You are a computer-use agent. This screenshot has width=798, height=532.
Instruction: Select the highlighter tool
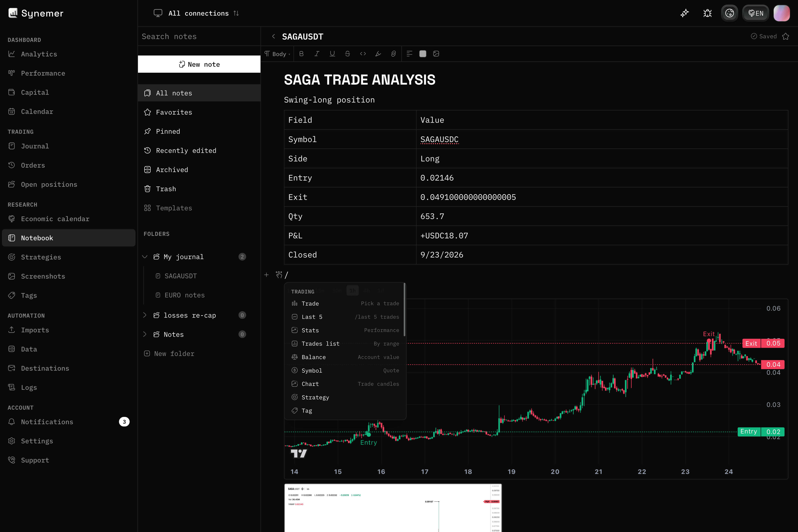coord(378,54)
